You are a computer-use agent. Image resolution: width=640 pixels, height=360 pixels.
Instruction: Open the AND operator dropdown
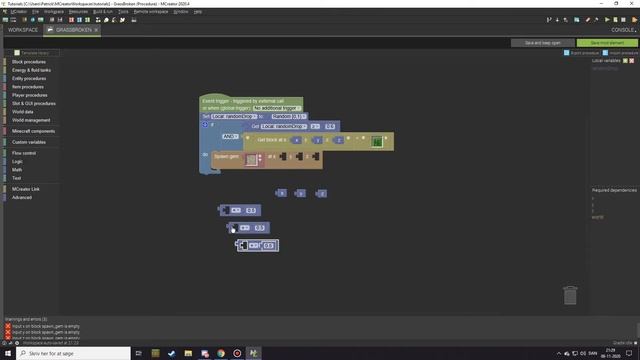click(x=230, y=136)
